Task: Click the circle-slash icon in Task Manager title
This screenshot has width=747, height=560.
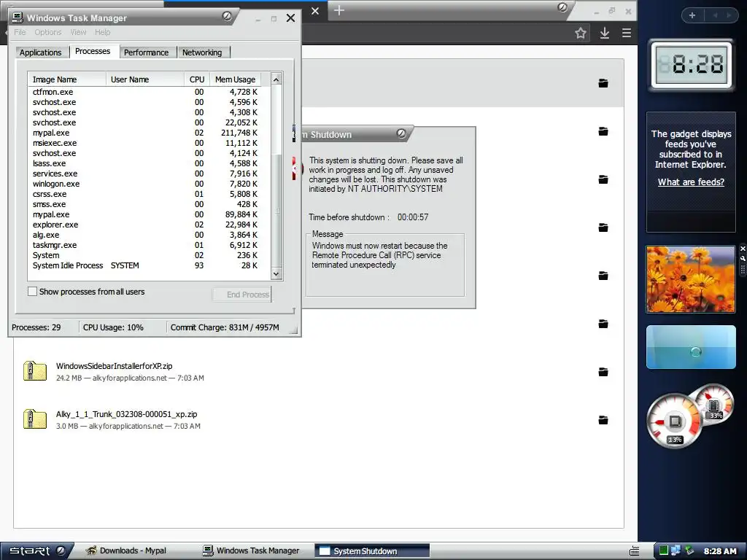Action: (228, 16)
